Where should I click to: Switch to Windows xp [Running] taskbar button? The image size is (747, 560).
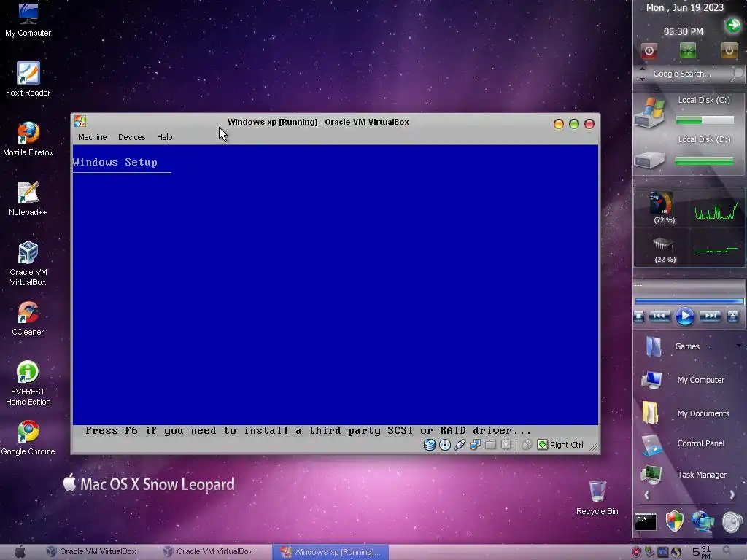click(330, 552)
